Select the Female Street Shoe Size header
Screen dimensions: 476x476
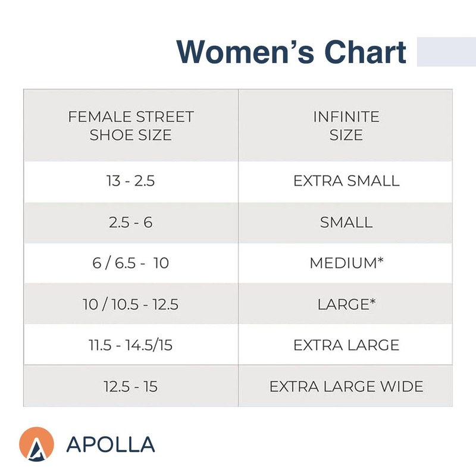(131, 126)
